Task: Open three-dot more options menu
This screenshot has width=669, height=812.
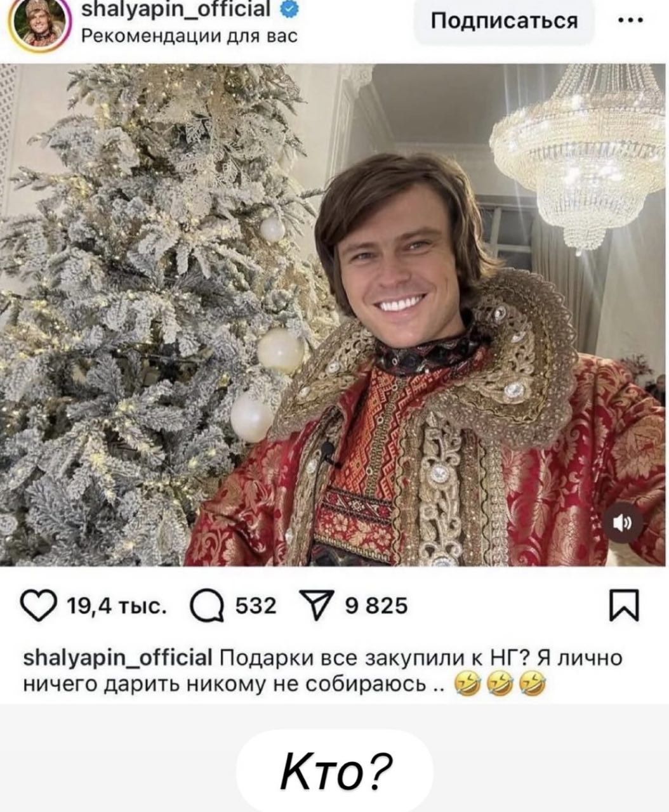Action: [631, 20]
